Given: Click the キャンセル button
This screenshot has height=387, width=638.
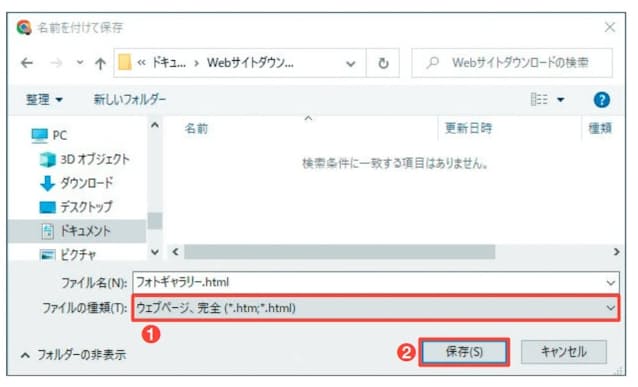Looking at the screenshot, I should pos(564,352).
